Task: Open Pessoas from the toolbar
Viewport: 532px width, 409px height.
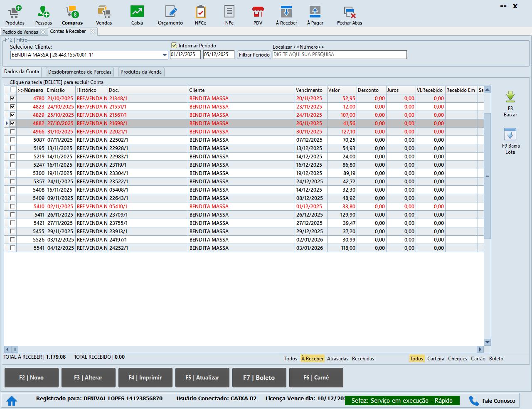Action: point(43,12)
